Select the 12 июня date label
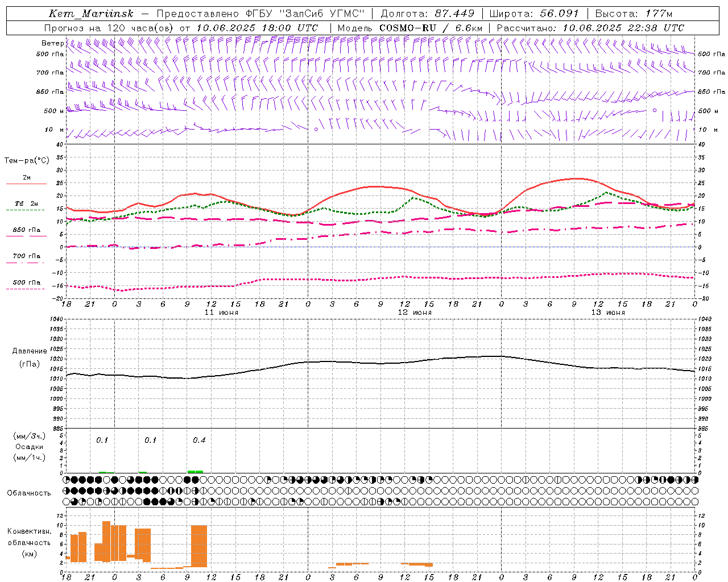Screen dimensions: 728x582 click(415, 313)
